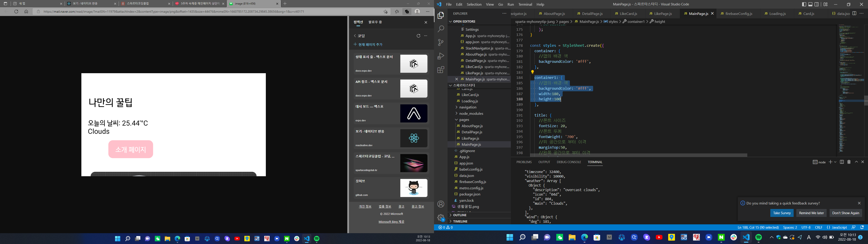Open the Selection menu in VS Code

tap(474, 4)
